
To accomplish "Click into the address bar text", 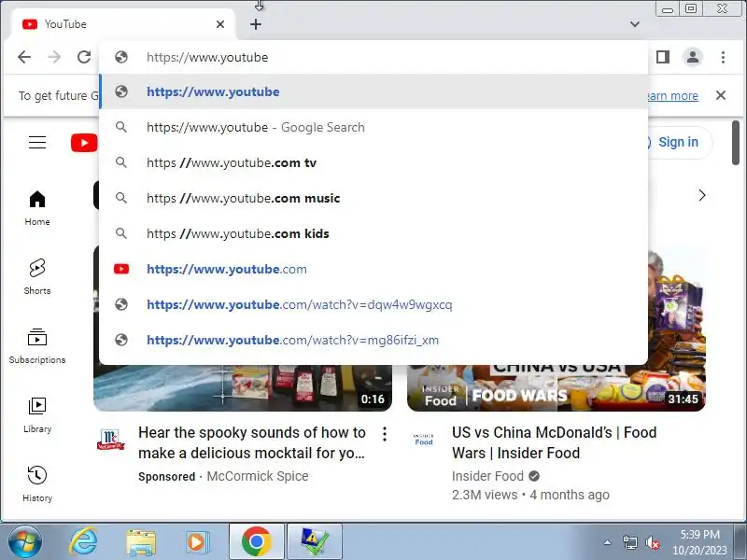I will (x=207, y=58).
